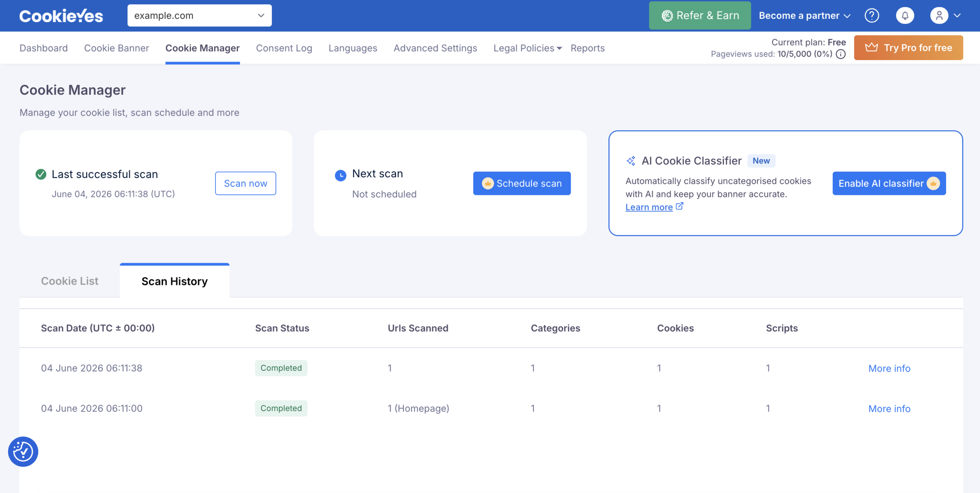Select the Cookie Manager tab
This screenshot has height=493, width=980.
click(x=203, y=48)
